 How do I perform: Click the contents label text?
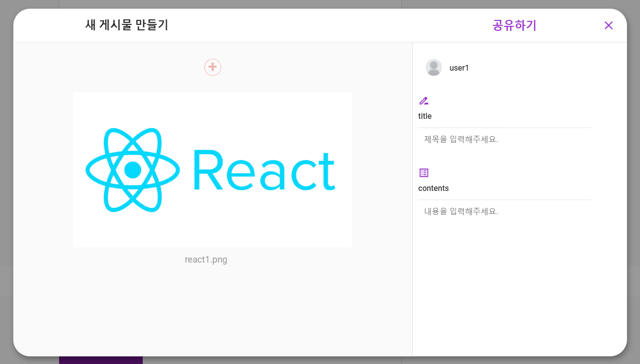click(433, 188)
